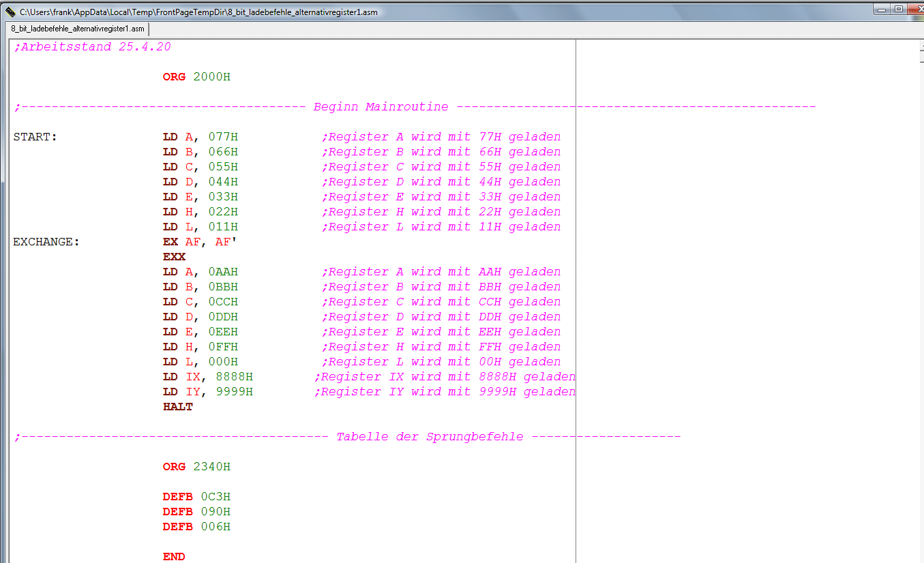This screenshot has width=924, height=563.
Task: Place cursor on the START: label
Action: tap(35, 137)
